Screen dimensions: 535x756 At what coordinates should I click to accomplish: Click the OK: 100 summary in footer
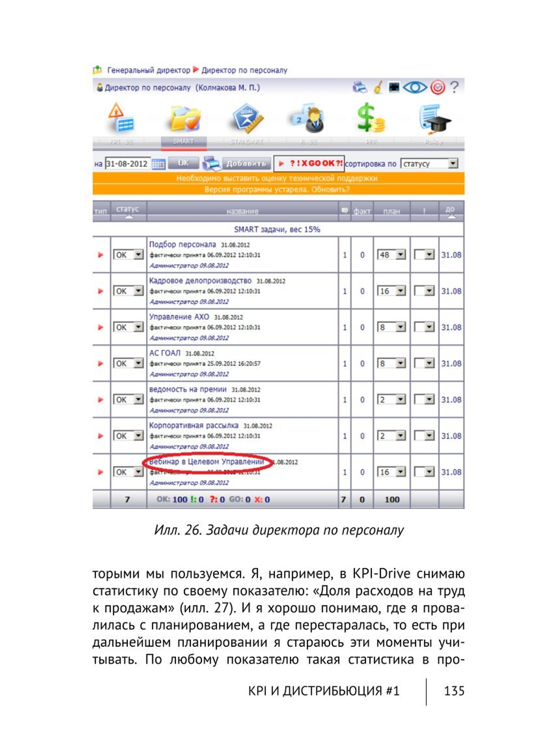point(172,499)
